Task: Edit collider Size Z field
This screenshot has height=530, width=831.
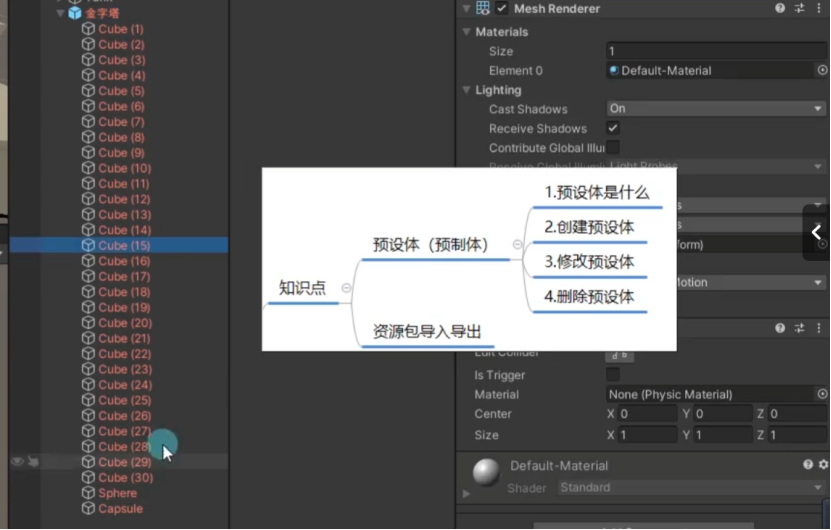Action: 797,435
